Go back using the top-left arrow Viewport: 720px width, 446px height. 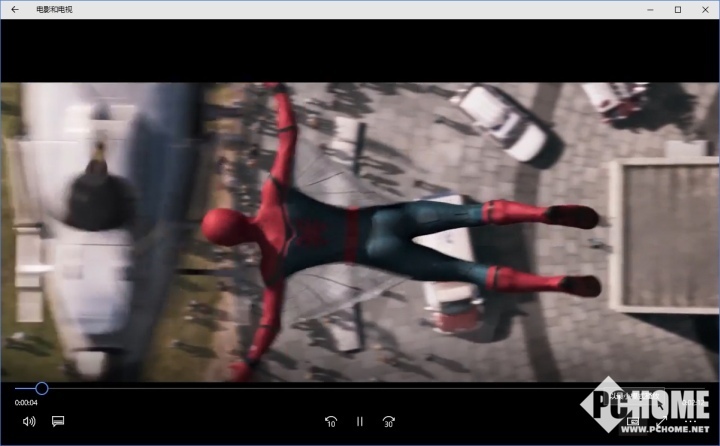coord(15,10)
